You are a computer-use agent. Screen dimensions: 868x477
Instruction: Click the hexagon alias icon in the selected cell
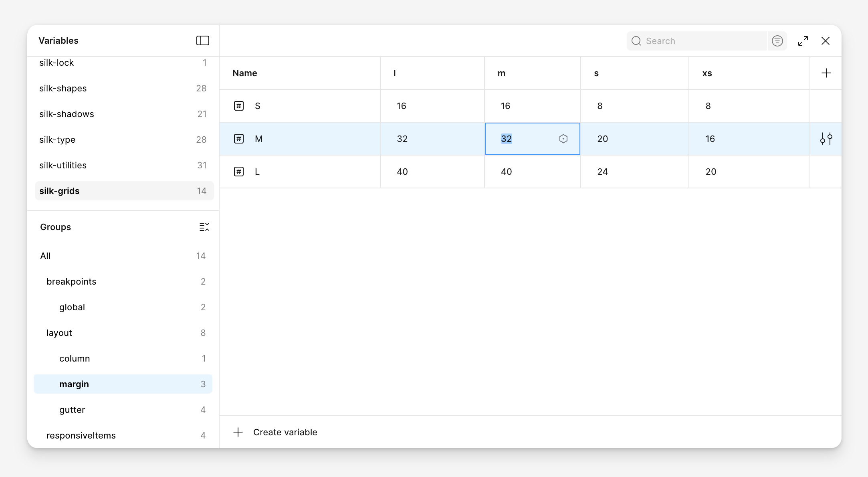pyautogui.click(x=563, y=139)
